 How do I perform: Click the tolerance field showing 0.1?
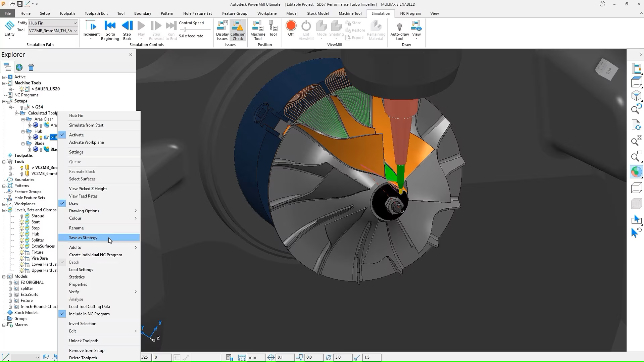[x=284, y=357]
